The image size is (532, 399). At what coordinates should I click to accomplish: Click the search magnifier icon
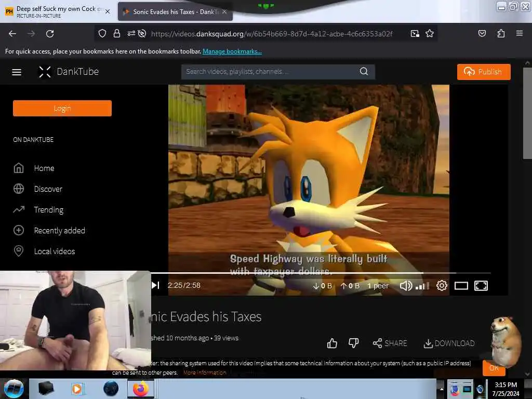click(x=364, y=72)
